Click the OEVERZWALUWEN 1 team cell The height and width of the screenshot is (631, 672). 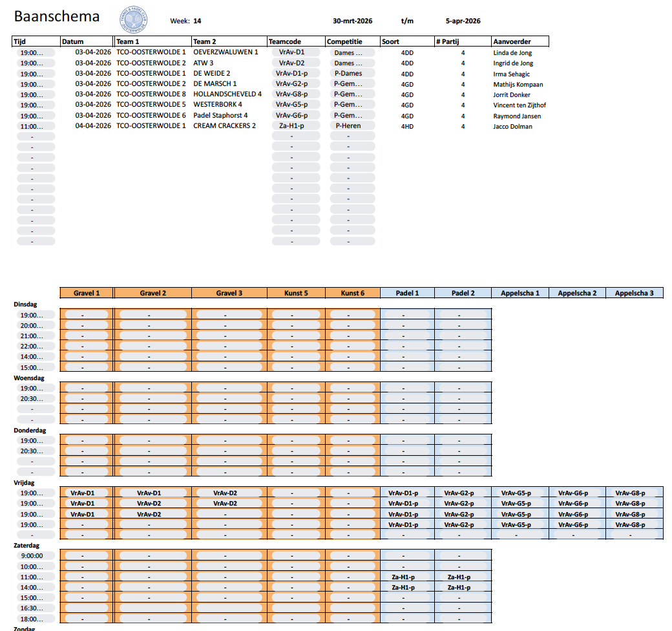pyautogui.click(x=226, y=52)
